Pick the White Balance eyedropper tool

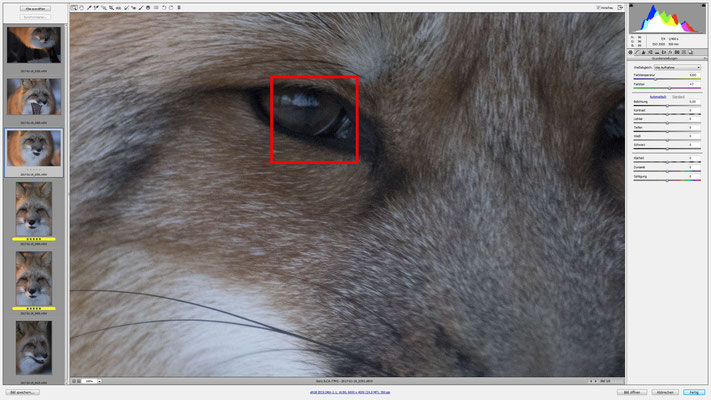(89, 8)
